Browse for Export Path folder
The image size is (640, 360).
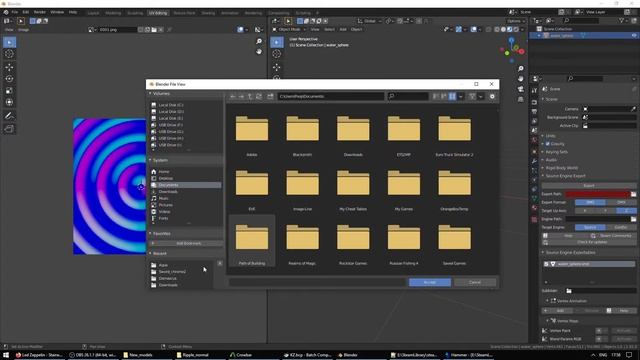coord(633,194)
